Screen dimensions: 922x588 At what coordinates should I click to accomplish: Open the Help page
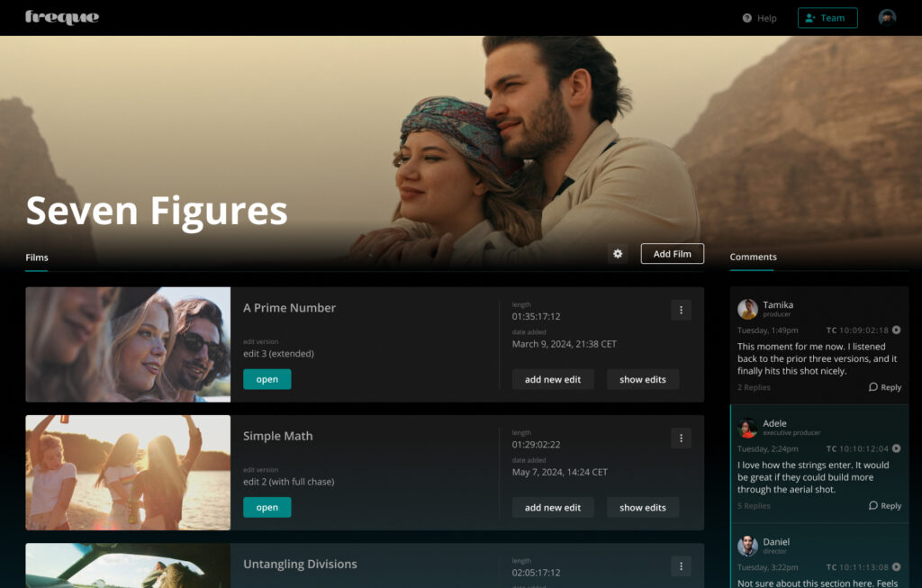tap(759, 18)
